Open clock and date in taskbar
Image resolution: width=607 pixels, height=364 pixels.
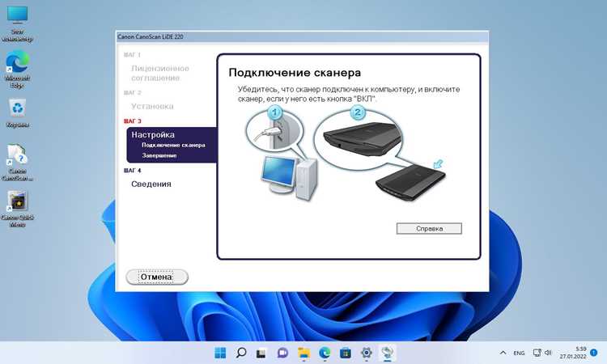tap(572, 353)
